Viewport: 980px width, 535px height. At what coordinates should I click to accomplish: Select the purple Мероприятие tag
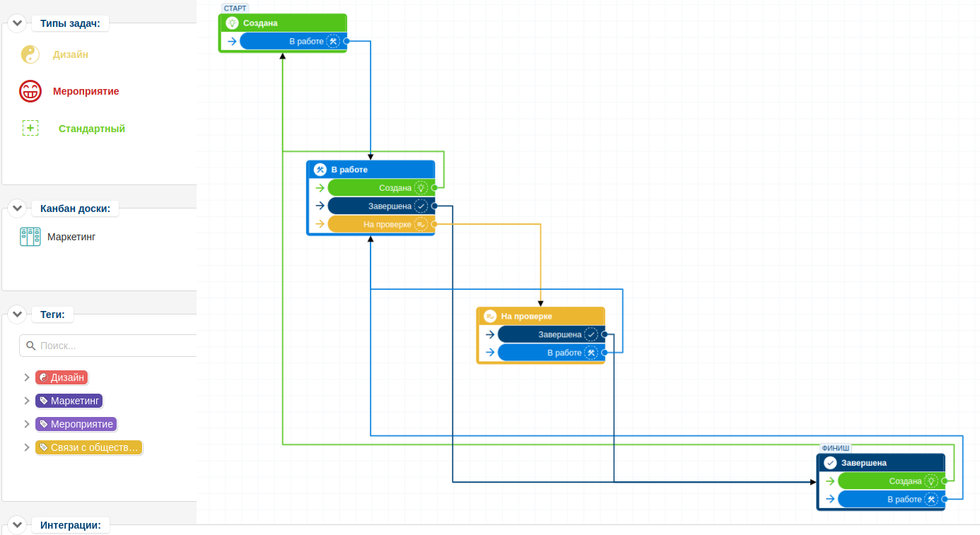[x=76, y=424]
